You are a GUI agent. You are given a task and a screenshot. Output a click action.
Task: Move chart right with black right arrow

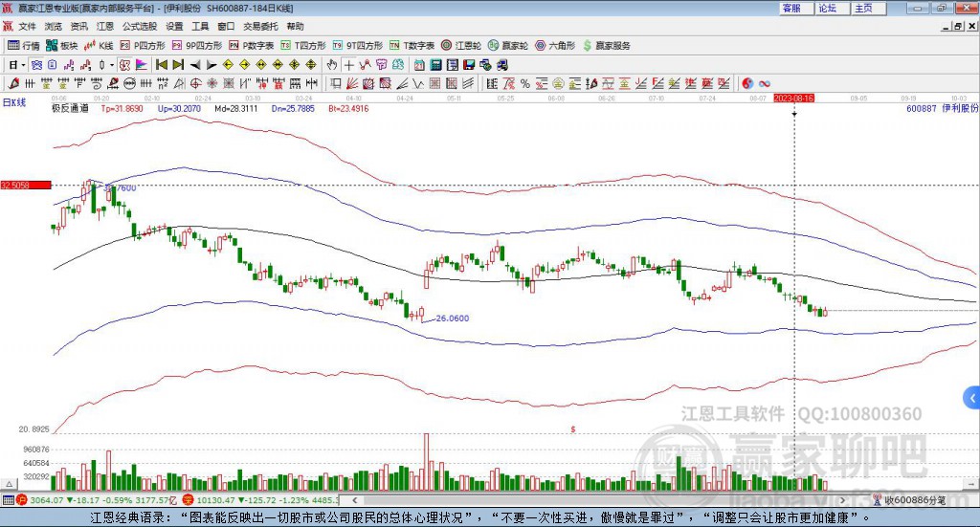point(212,65)
